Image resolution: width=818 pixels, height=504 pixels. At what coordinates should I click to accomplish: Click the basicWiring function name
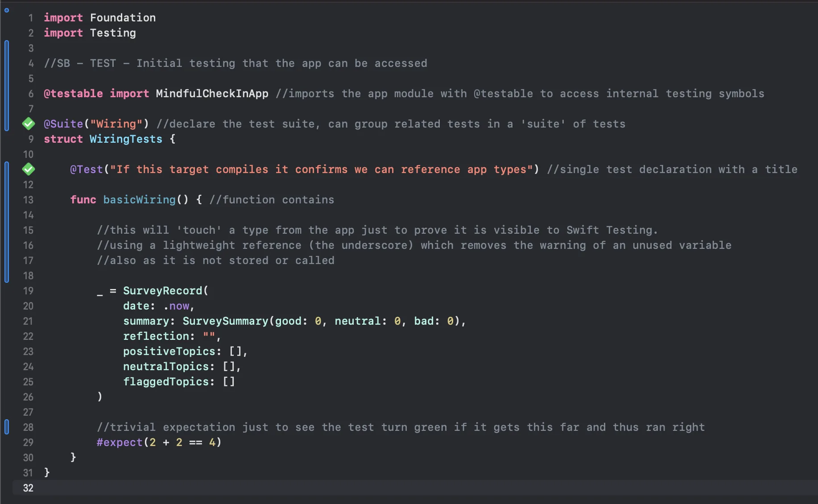140,200
